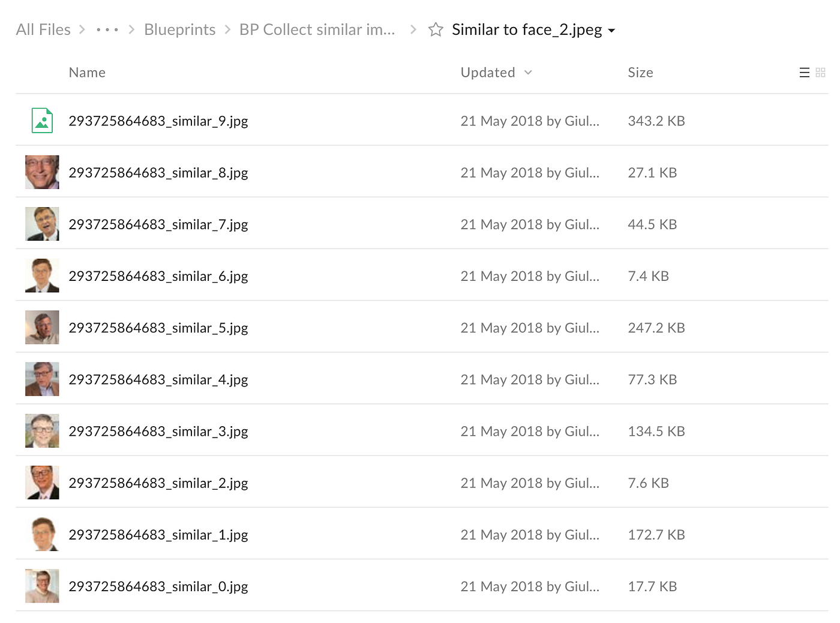840x623 pixels.
Task: Click the thumbnail of similar_8.jpg
Action: (x=42, y=172)
